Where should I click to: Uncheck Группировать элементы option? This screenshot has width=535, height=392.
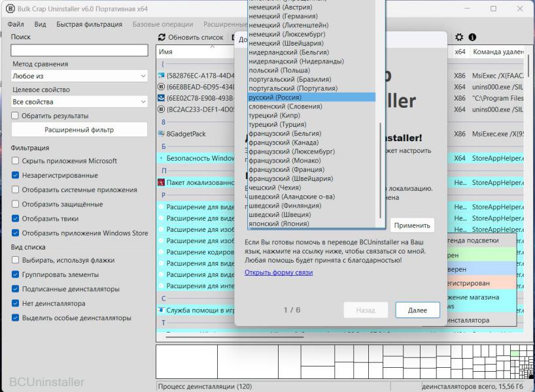point(16,274)
